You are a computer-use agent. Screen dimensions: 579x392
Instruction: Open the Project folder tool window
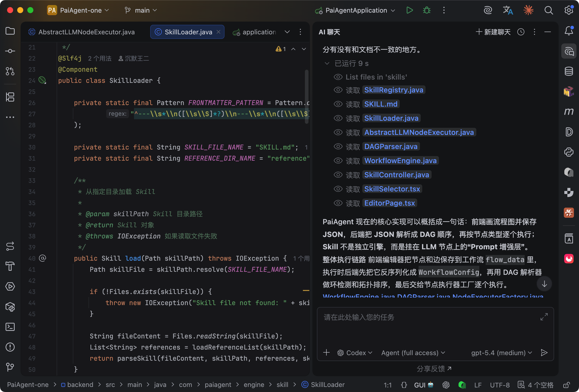(10, 31)
